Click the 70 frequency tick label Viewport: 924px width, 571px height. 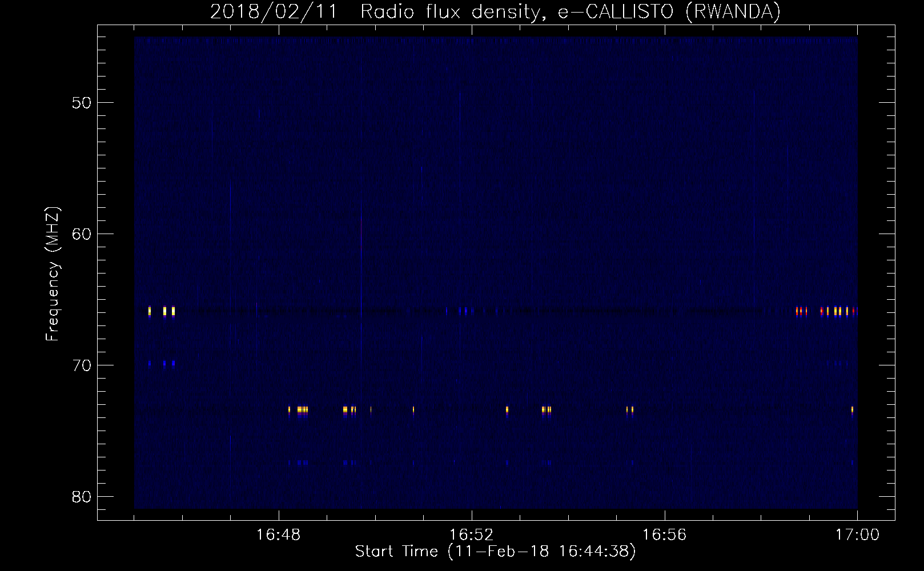point(82,365)
